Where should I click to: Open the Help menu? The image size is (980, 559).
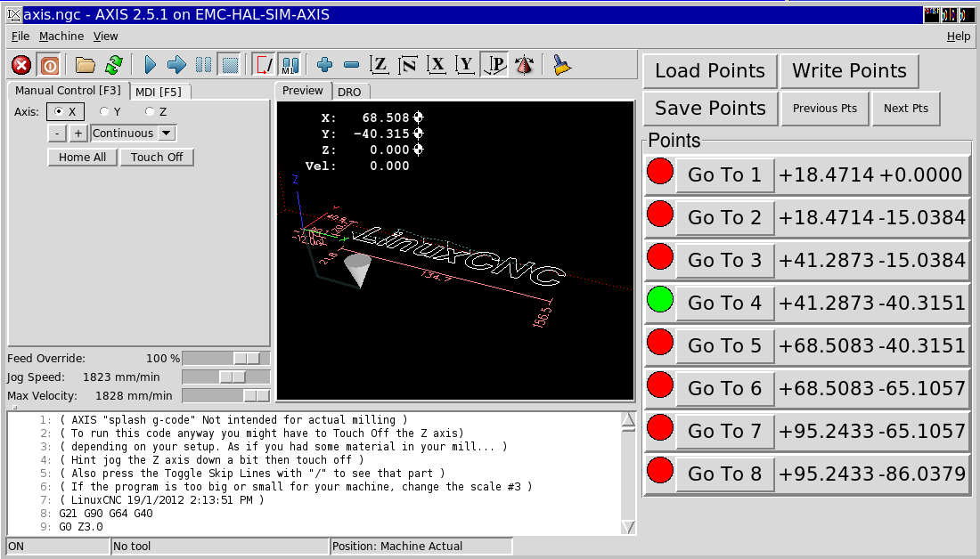tap(959, 36)
